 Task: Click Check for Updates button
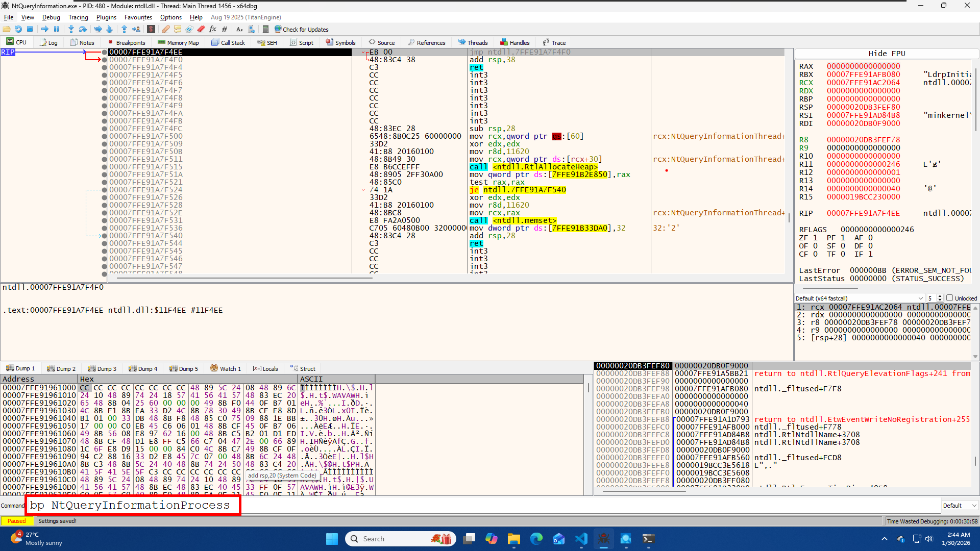click(x=301, y=29)
